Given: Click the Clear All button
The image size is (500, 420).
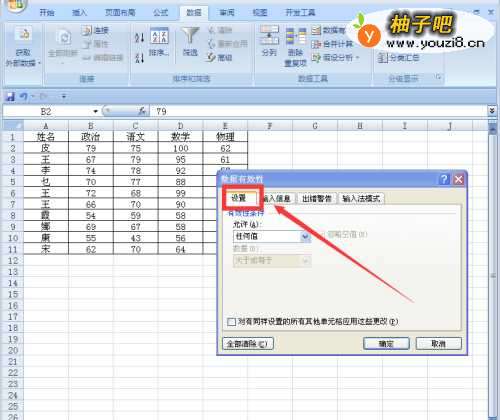Looking at the screenshot, I should pyautogui.click(x=247, y=344).
